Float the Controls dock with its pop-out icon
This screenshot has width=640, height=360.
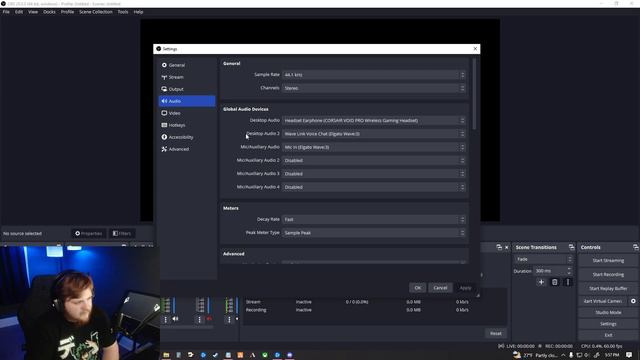click(636, 247)
